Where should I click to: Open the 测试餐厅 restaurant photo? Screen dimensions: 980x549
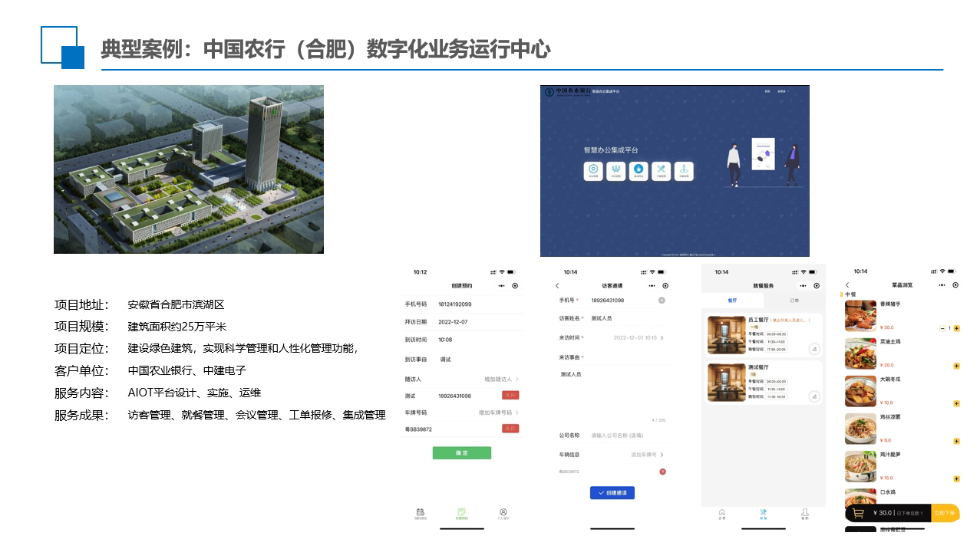coord(726,383)
